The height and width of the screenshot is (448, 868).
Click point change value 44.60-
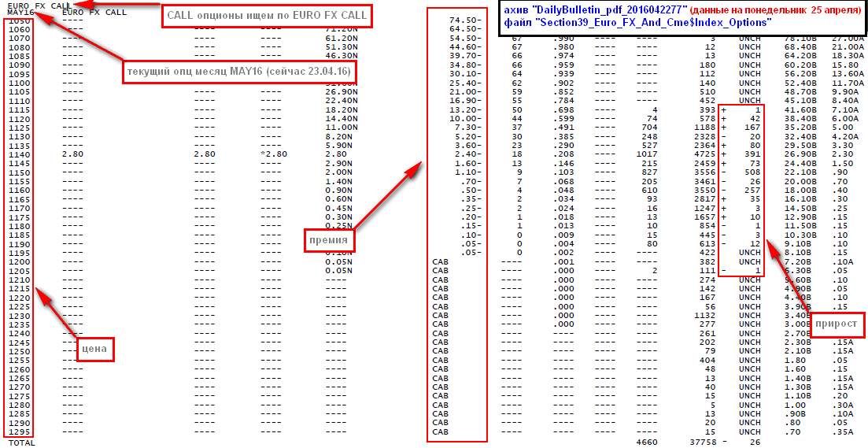coord(467,46)
